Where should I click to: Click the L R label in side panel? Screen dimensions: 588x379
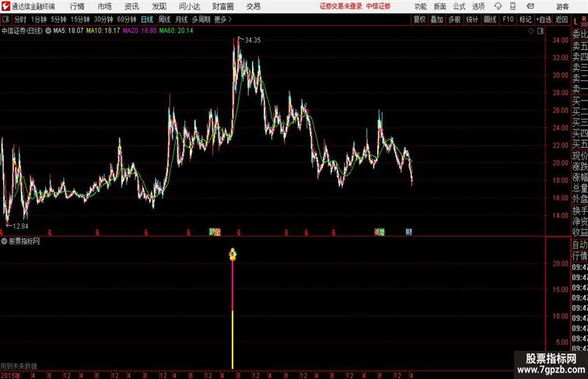[x=580, y=21]
